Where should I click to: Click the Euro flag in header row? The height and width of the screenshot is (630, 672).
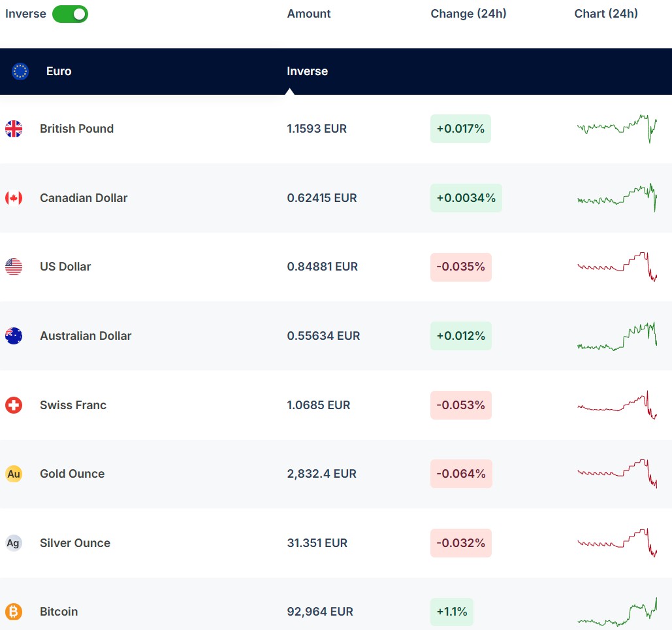20,71
